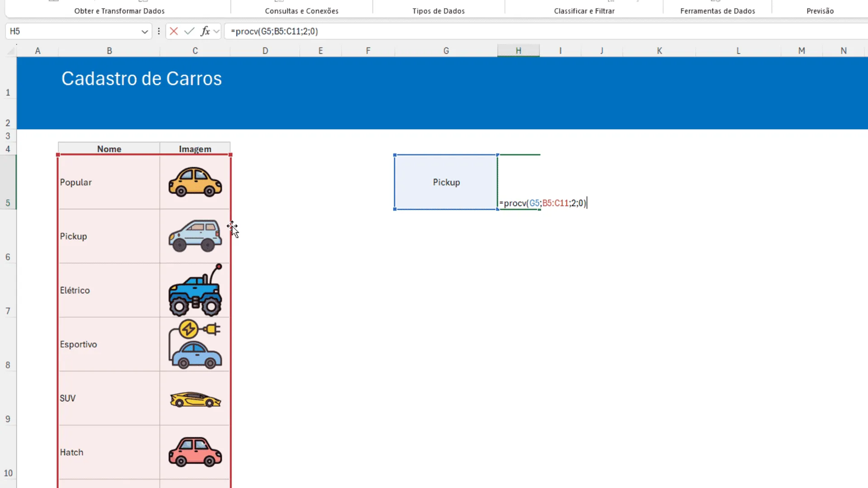Select column I header

tap(561, 51)
